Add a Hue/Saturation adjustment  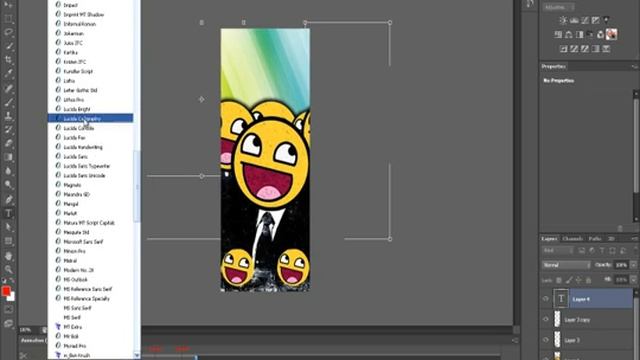tap(558, 35)
